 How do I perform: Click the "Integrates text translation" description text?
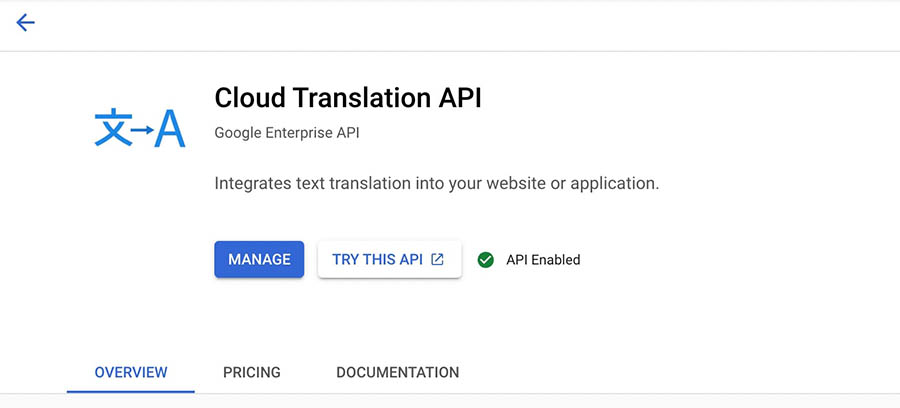click(x=437, y=184)
